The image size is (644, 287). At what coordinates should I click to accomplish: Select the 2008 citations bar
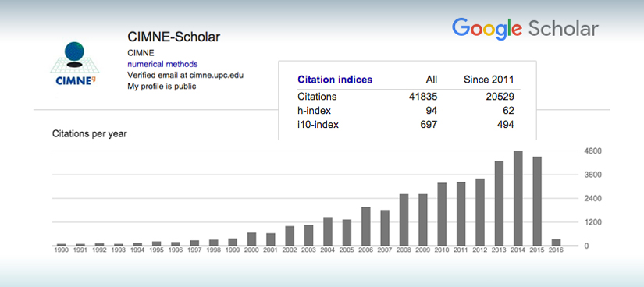(x=404, y=220)
